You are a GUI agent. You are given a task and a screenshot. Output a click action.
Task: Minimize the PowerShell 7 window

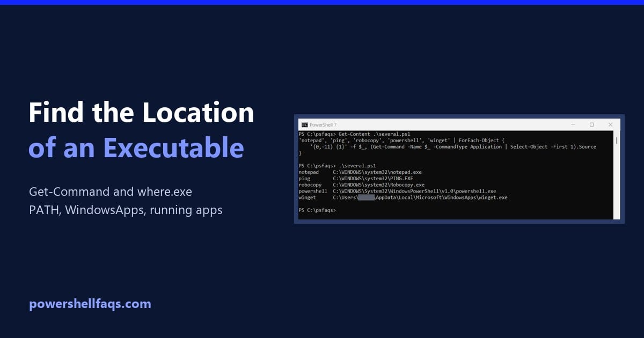click(x=573, y=124)
